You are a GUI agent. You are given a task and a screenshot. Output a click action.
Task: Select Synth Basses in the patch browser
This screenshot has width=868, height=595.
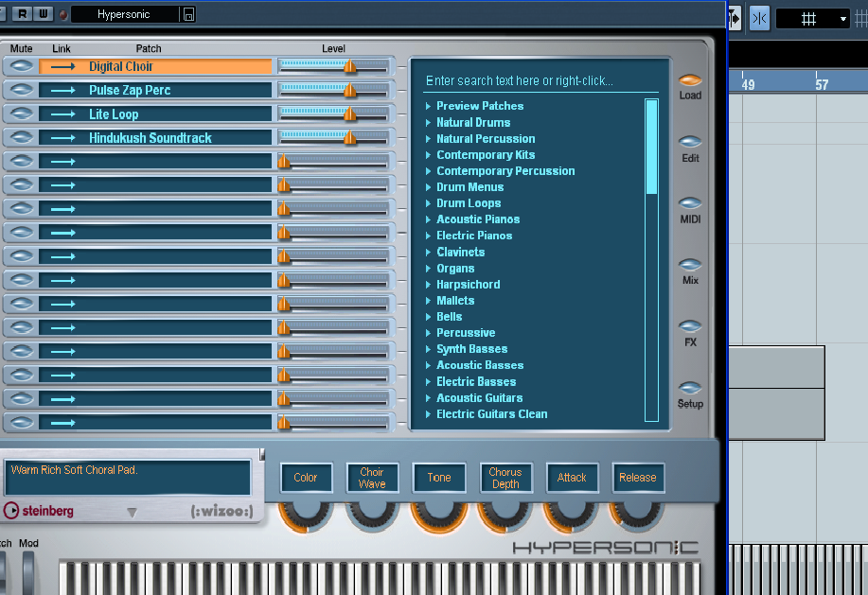(x=471, y=349)
